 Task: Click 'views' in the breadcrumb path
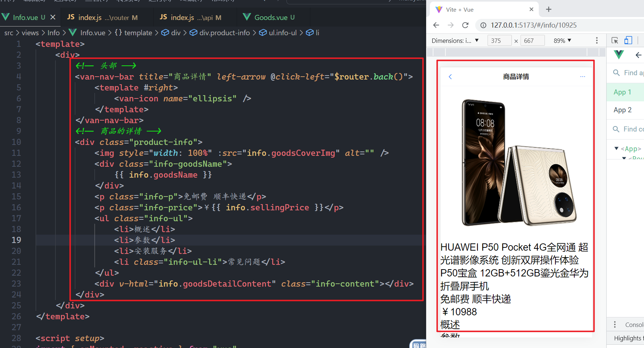(30, 33)
